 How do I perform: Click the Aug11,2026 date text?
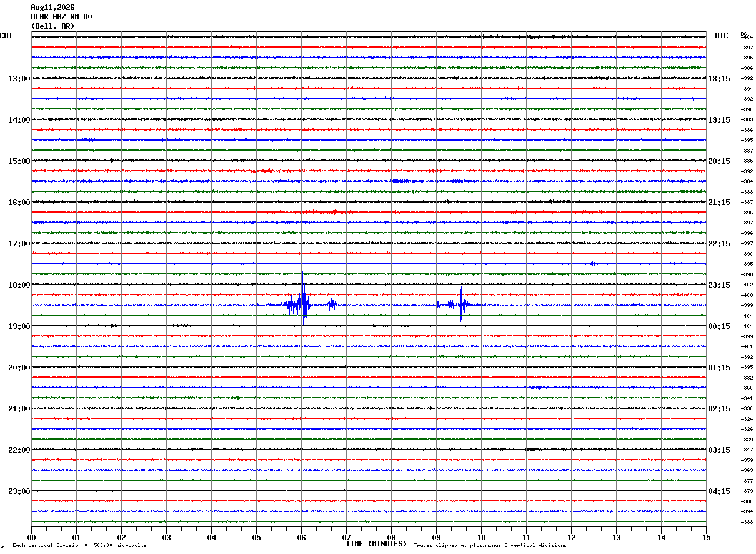[52, 8]
